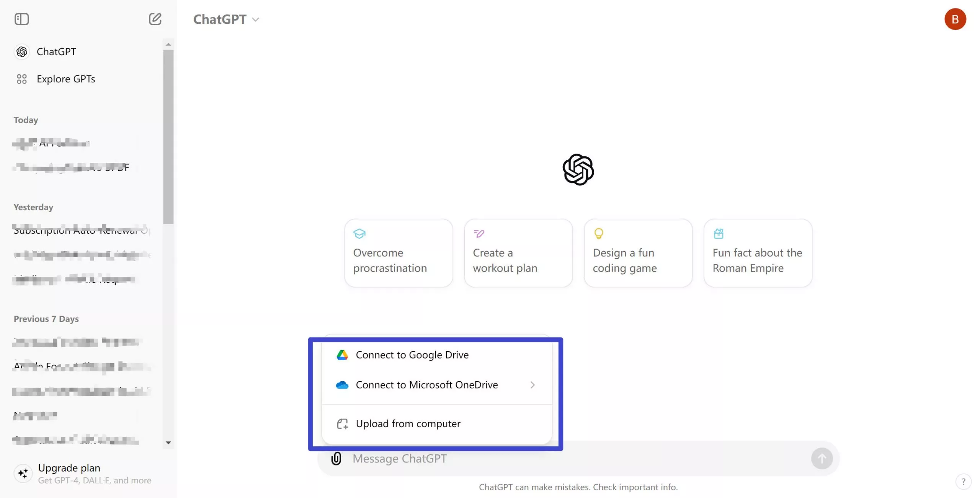Click Upgrade plan link at bottom
This screenshot has height=498, width=980.
69,467
